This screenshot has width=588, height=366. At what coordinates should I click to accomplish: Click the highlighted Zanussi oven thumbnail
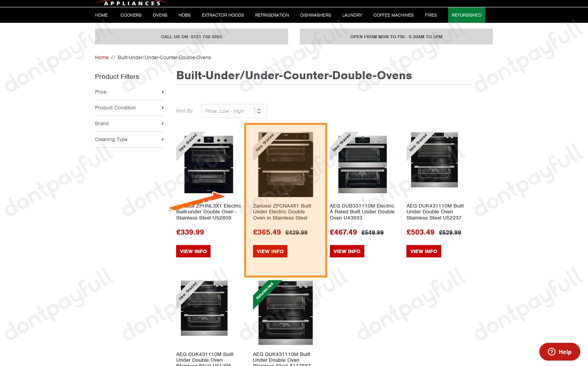pos(286,164)
